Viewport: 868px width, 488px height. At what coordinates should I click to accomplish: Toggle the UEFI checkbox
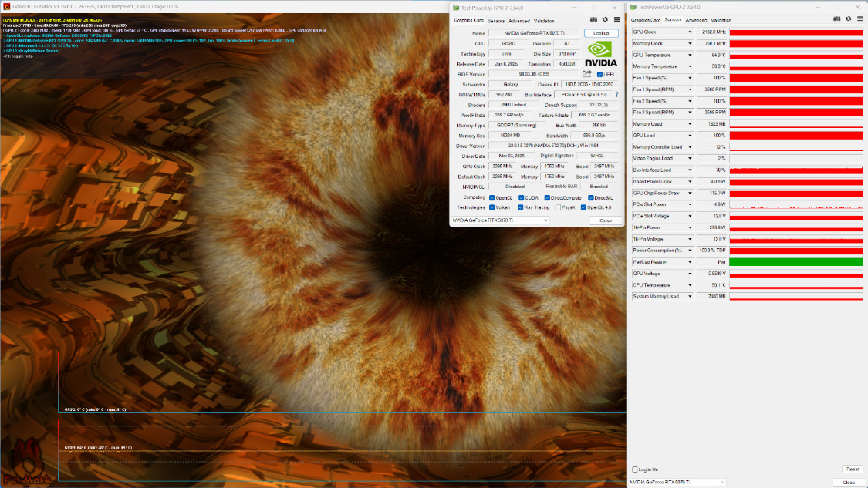click(x=600, y=74)
